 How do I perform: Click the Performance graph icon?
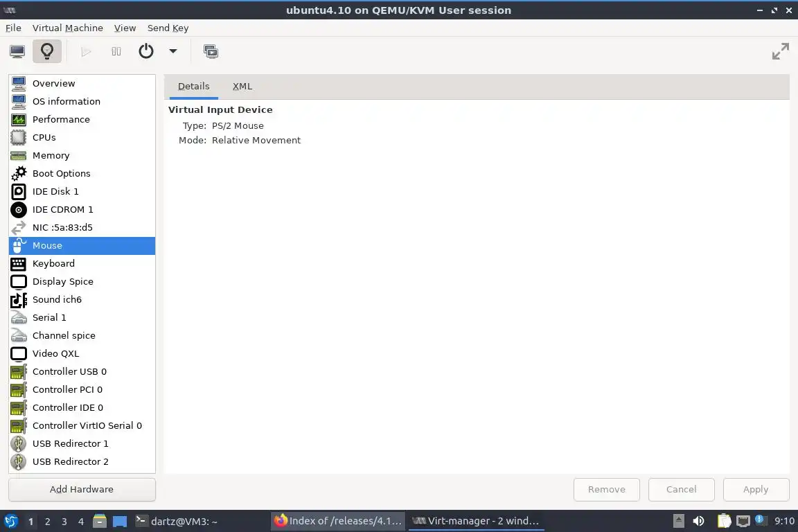18,120
